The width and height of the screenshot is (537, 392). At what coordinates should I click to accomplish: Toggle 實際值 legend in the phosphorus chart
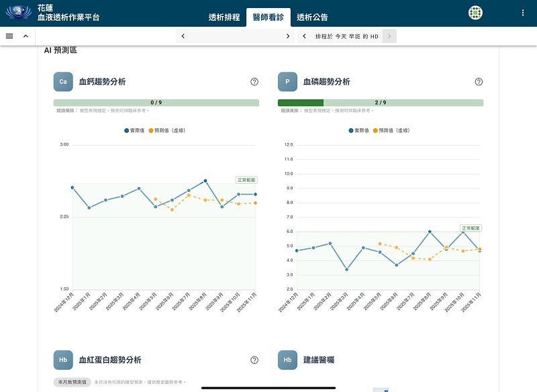(358, 130)
